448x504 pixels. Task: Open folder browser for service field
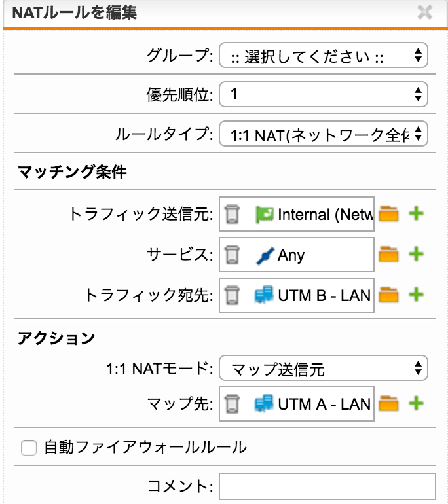click(x=388, y=254)
